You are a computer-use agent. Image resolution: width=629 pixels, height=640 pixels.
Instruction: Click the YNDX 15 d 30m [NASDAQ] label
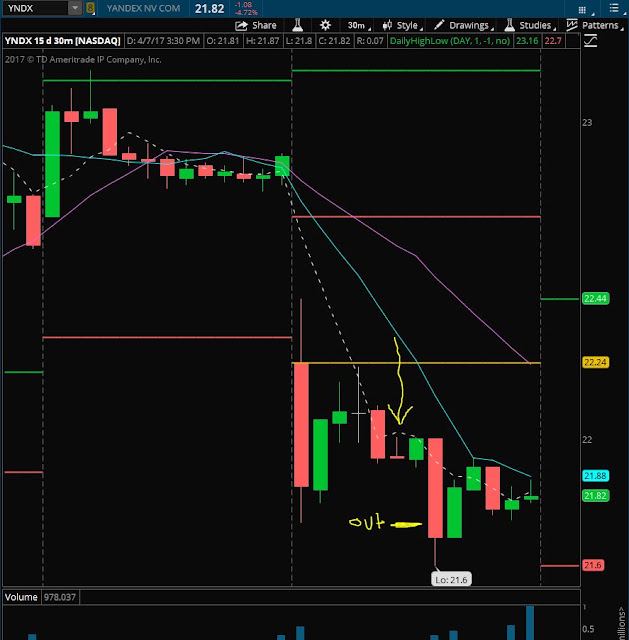coord(62,41)
